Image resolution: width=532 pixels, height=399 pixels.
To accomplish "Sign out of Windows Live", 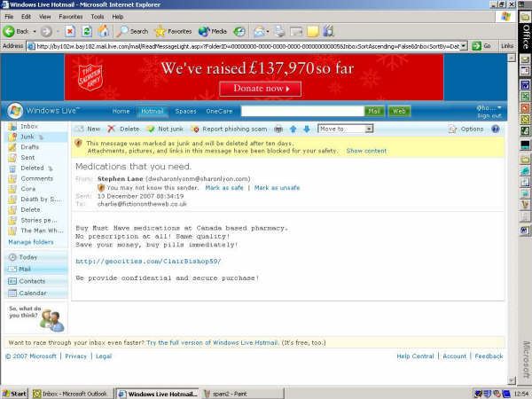I will coord(489,115).
